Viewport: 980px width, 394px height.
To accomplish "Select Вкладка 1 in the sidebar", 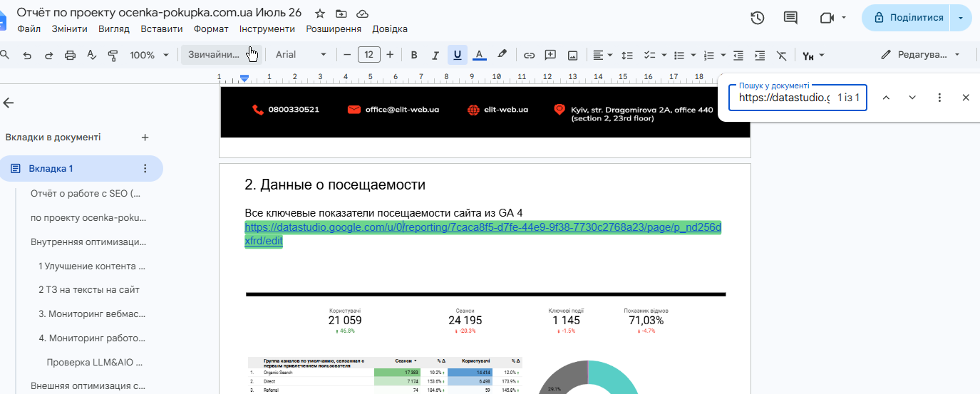I will (x=81, y=169).
